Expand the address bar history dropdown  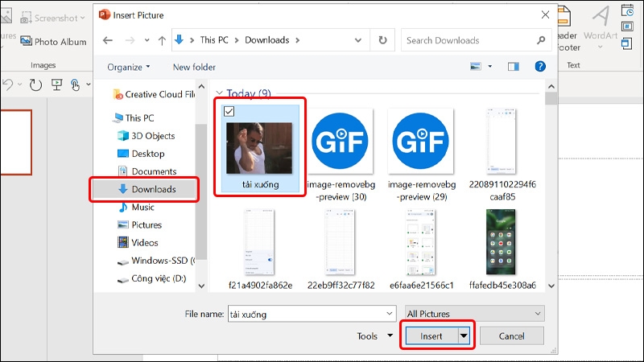358,40
